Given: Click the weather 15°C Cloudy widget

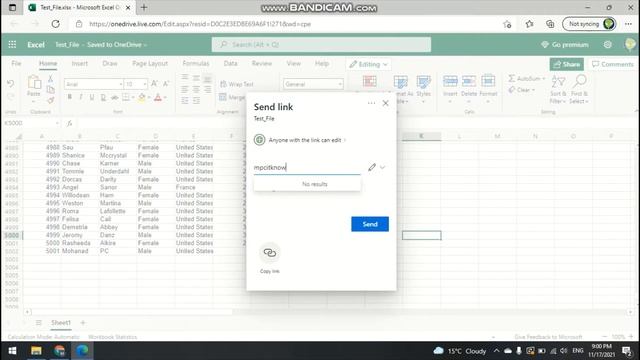Looking at the screenshot, I should (460, 351).
